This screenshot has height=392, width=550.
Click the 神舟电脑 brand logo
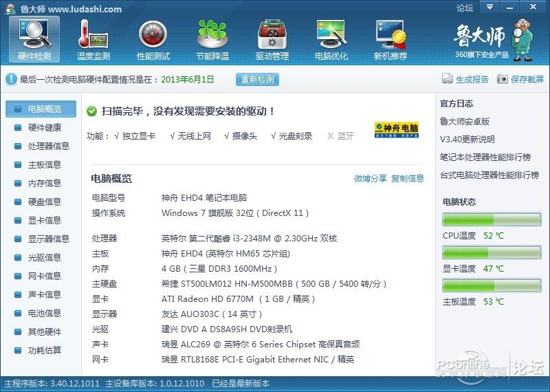click(x=397, y=130)
